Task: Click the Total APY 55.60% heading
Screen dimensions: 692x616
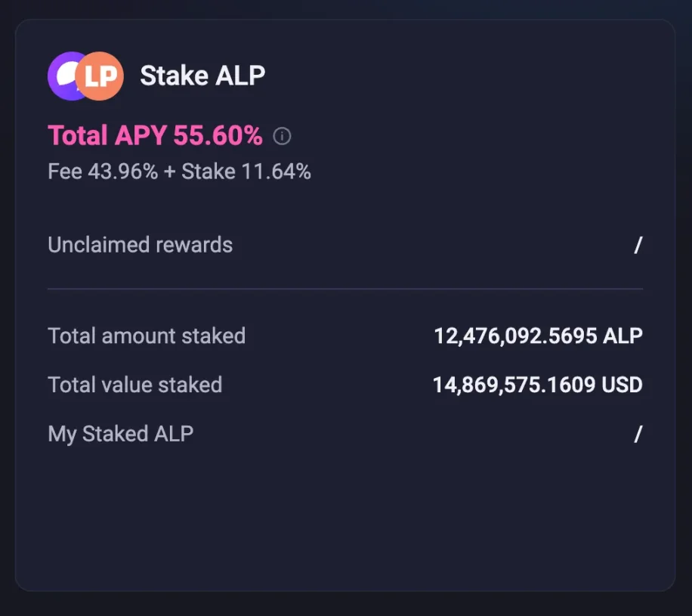Action: [x=155, y=135]
